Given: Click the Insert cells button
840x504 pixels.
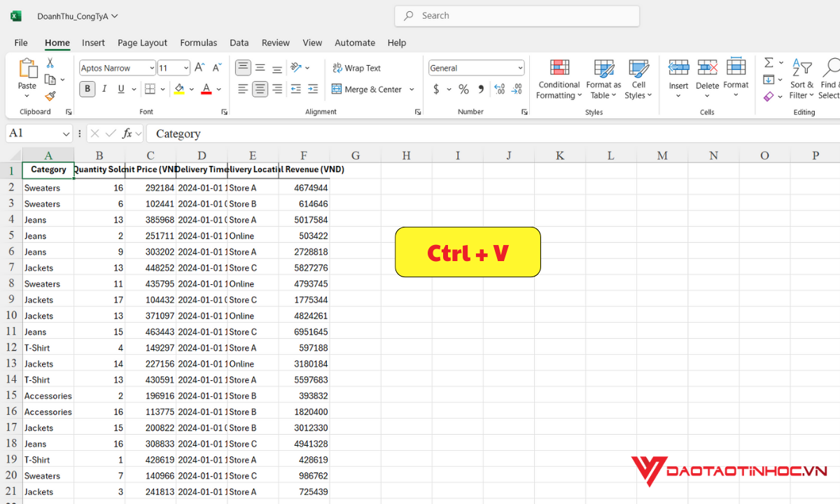Looking at the screenshot, I should [679, 79].
